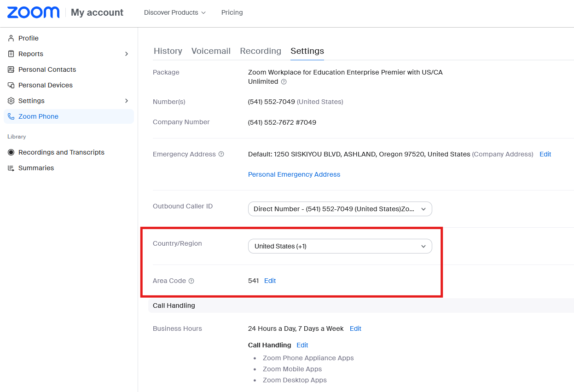Edit the Emergency Address
Image resolution: width=574 pixels, height=392 pixels.
point(545,154)
